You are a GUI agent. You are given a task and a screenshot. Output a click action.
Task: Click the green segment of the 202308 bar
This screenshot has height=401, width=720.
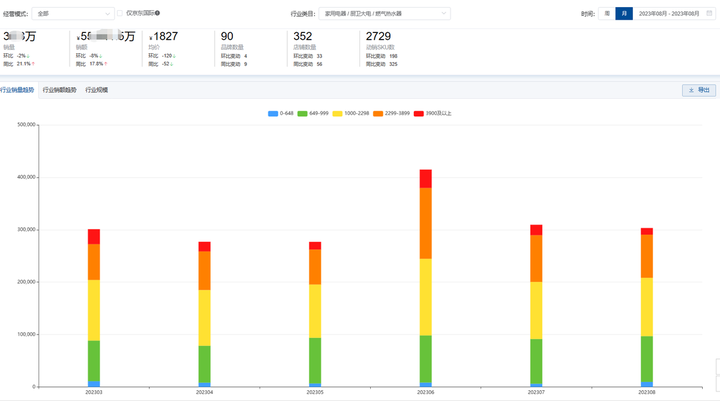647,359
